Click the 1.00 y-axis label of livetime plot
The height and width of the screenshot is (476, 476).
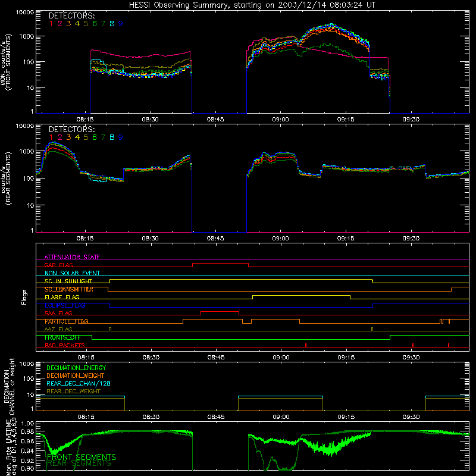pos(27,424)
